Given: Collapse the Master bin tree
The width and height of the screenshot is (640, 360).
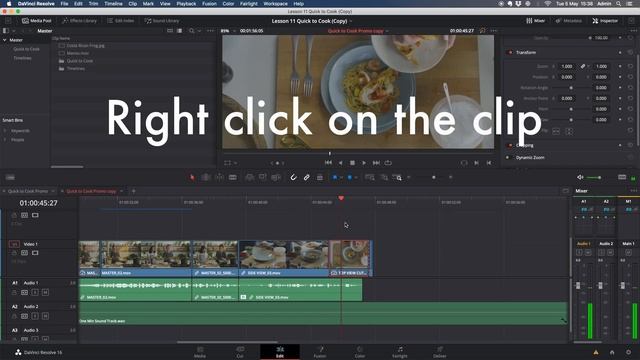Looking at the screenshot, I should pos(5,40).
